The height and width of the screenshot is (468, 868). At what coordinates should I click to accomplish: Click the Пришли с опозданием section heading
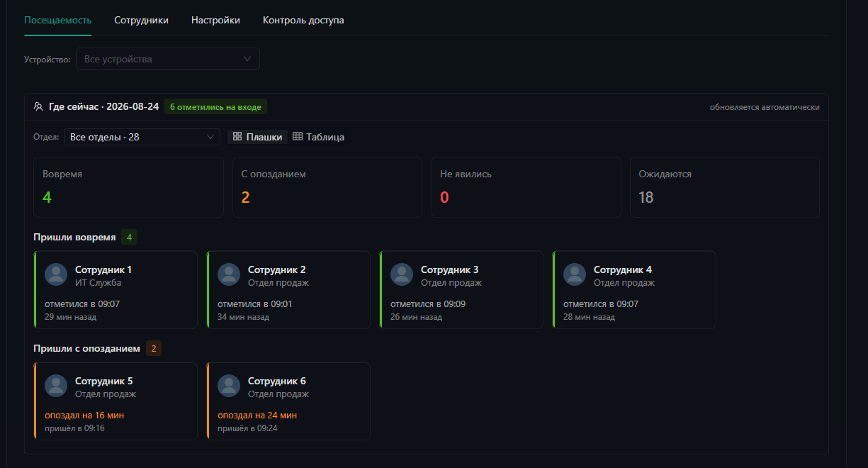(x=86, y=348)
